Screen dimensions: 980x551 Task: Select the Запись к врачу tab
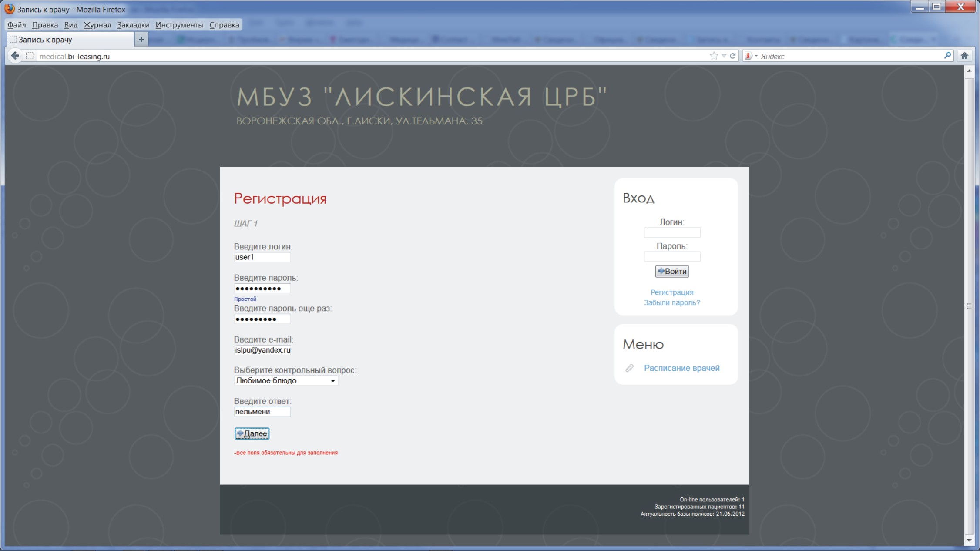70,40
